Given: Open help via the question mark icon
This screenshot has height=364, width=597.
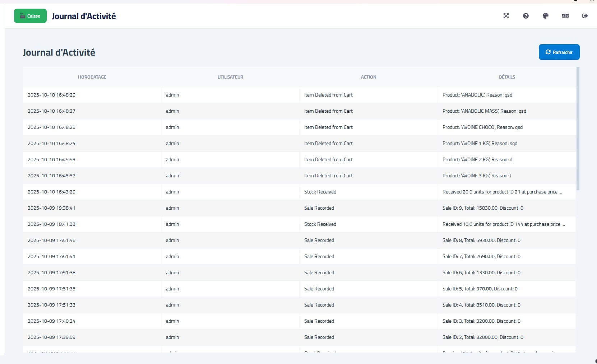Looking at the screenshot, I should (x=526, y=16).
